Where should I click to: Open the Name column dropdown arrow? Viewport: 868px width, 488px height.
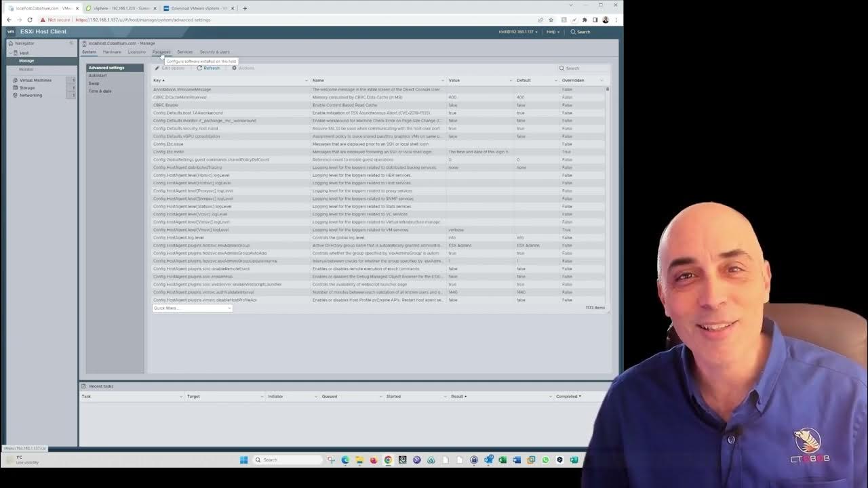click(443, 81)
